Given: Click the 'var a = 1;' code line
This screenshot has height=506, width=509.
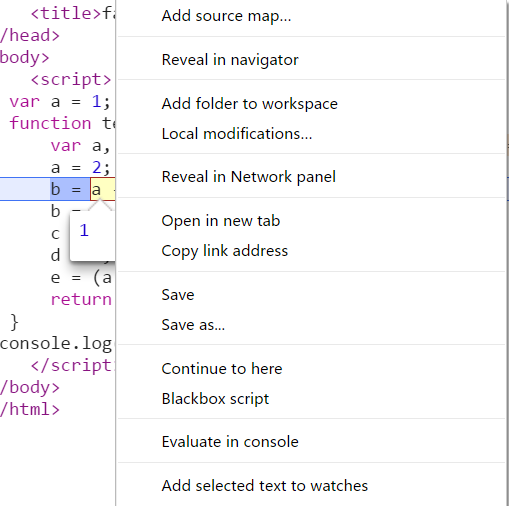Looking at the screenshot, I should click(60, 101).
